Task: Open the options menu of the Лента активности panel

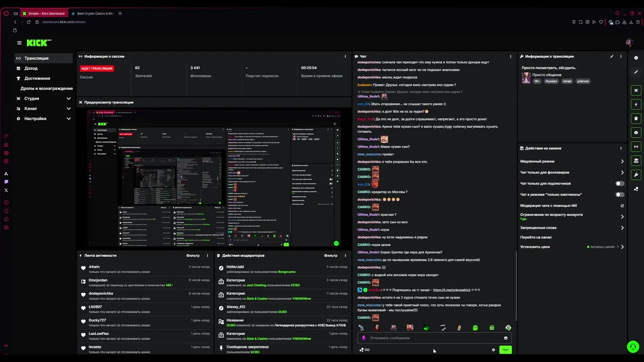Action: coord(207,255)
